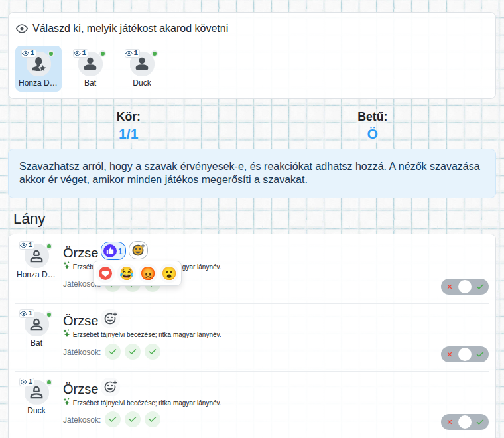This screenshot has height=438, width=504.
Task: Click the Játékosok label in Bat's row
Action: (x=82, y=352)
